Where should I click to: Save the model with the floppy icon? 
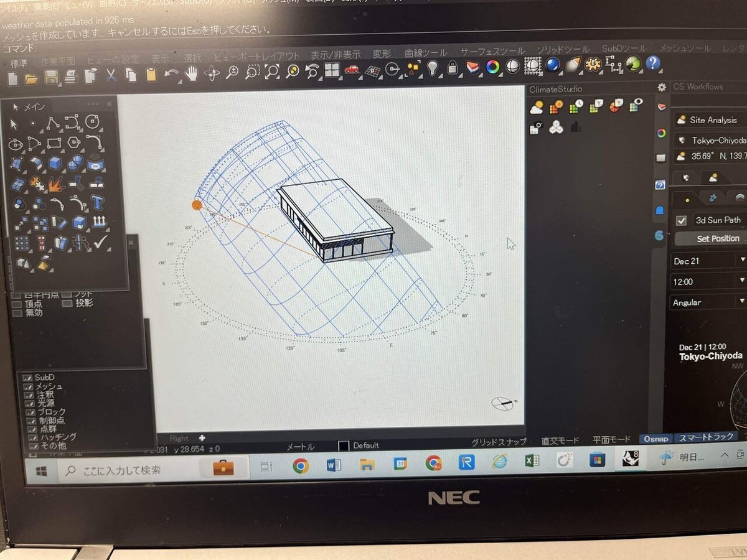[x=51, y=77]
